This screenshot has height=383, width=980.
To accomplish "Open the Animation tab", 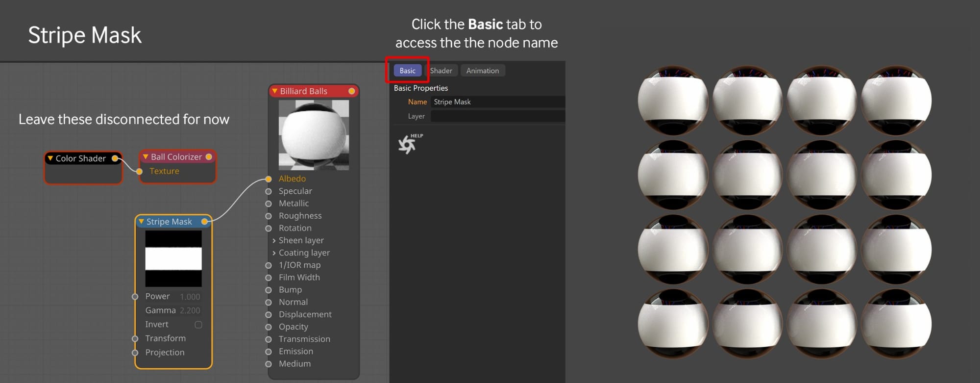I will pyautogui.click(x=483, y=71).
